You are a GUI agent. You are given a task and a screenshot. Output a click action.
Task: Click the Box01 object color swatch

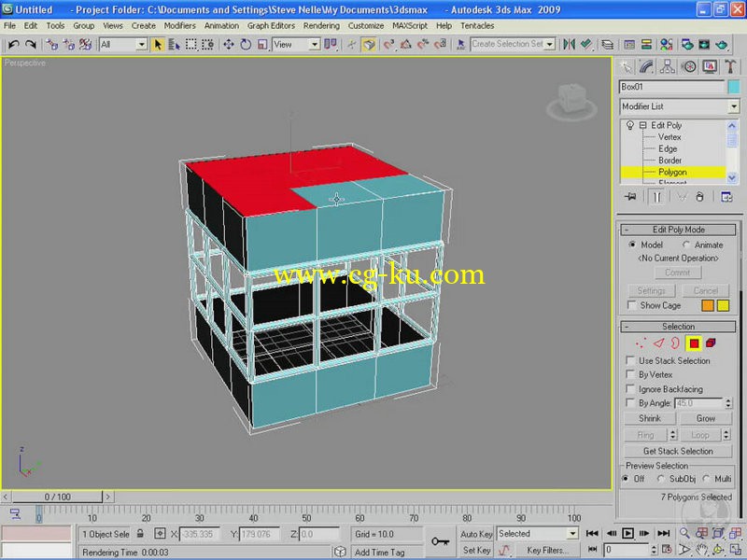click(734, 87)
